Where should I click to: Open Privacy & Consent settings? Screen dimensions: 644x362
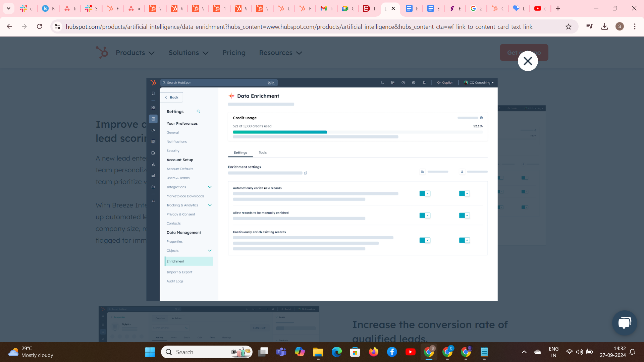(180, 214)
